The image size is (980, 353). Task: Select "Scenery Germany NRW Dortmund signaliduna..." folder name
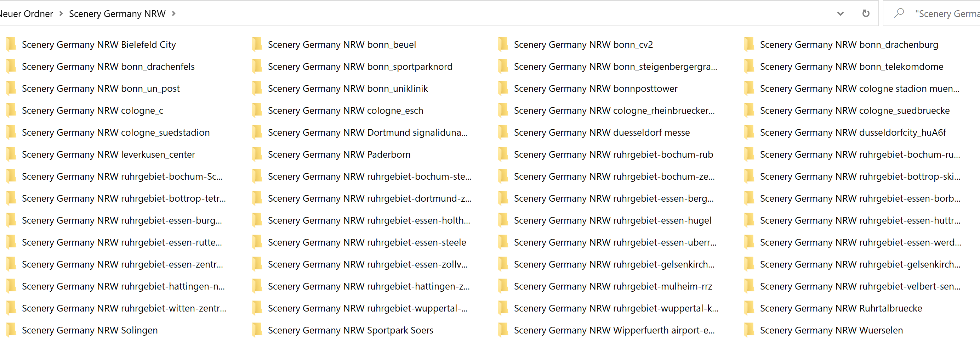pyautogui.click(x=367, y=133)
